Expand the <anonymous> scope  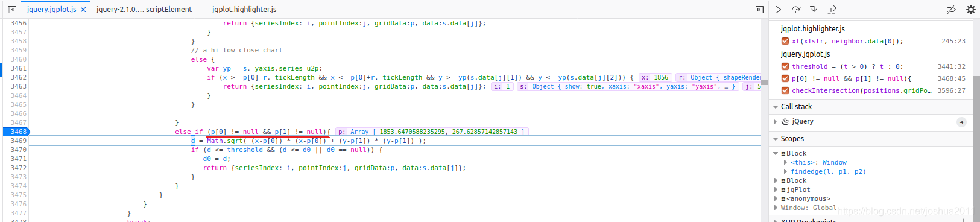pyautogui.click(x=776, y=199)
